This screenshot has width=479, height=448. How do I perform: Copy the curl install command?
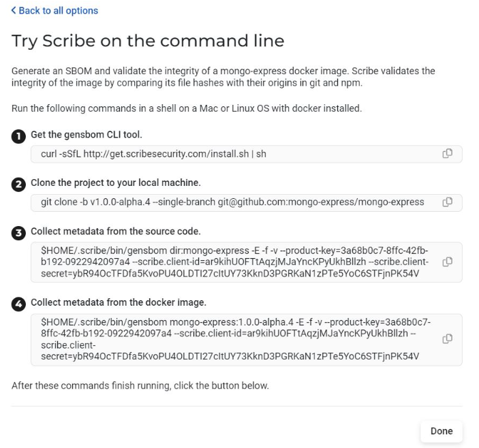point(448,154)
